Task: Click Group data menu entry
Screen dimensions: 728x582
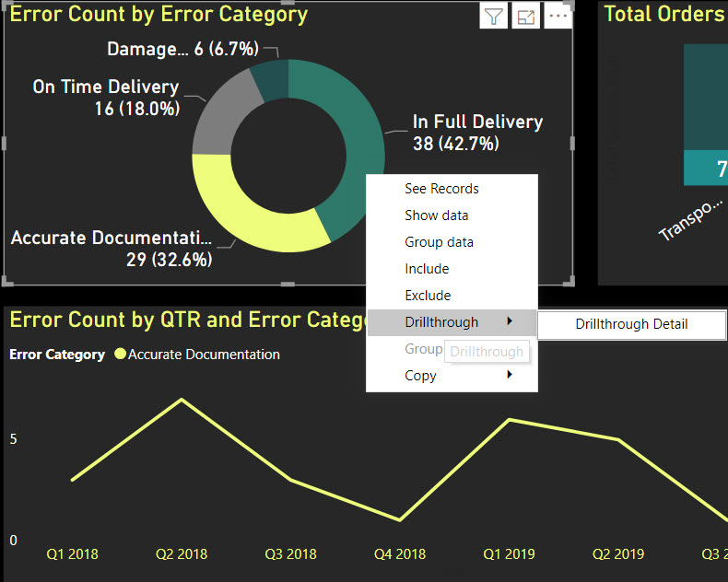Action: [x=439, y=242]
